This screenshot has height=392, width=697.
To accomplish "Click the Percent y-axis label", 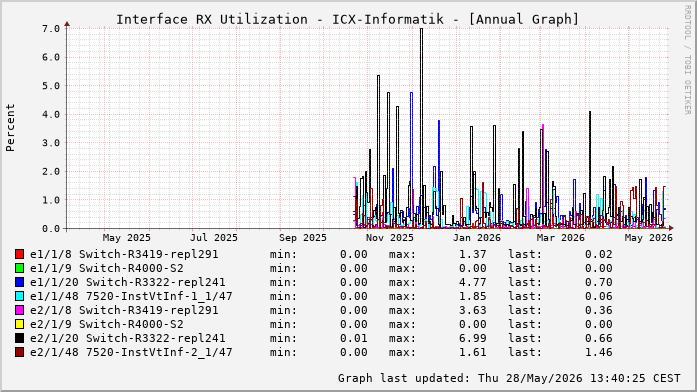I will click(x=10, y=128).
